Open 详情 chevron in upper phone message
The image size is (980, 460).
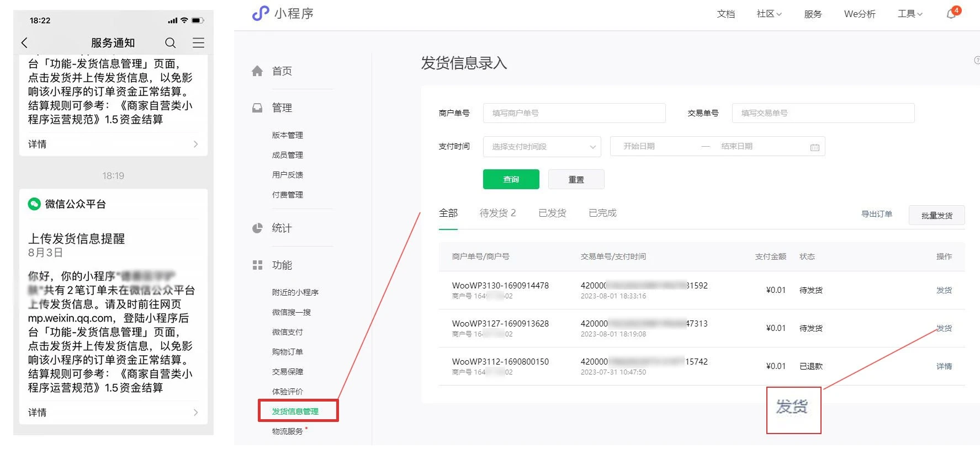click(x=195, y=144)
